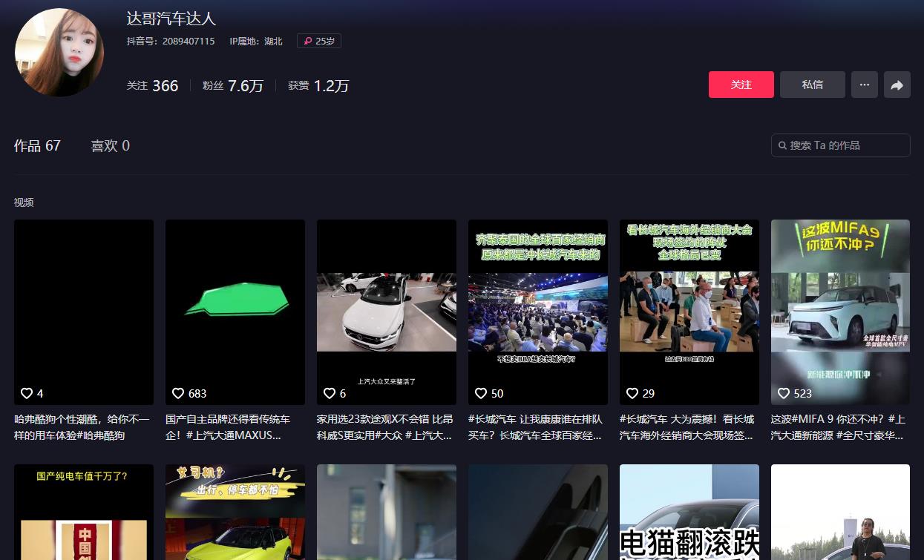Click the 视频 section label
924x560 pixels.
[24, 202]
